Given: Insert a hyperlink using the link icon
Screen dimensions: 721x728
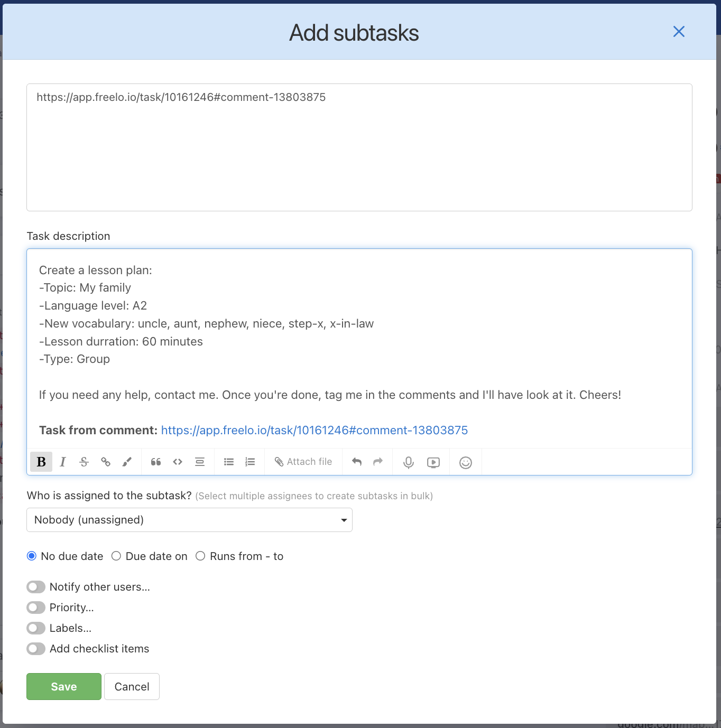Looking at the screenshot, I should pos(105,461).
